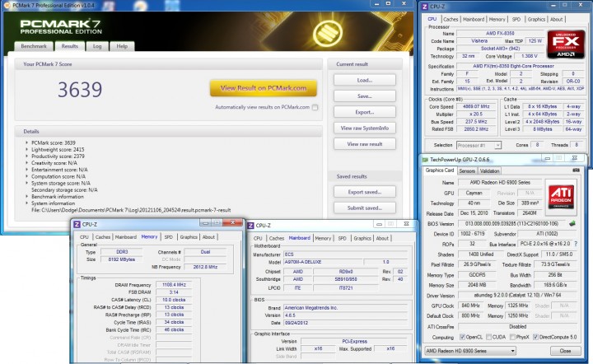Click View Result on PCMark.com button

264,88
